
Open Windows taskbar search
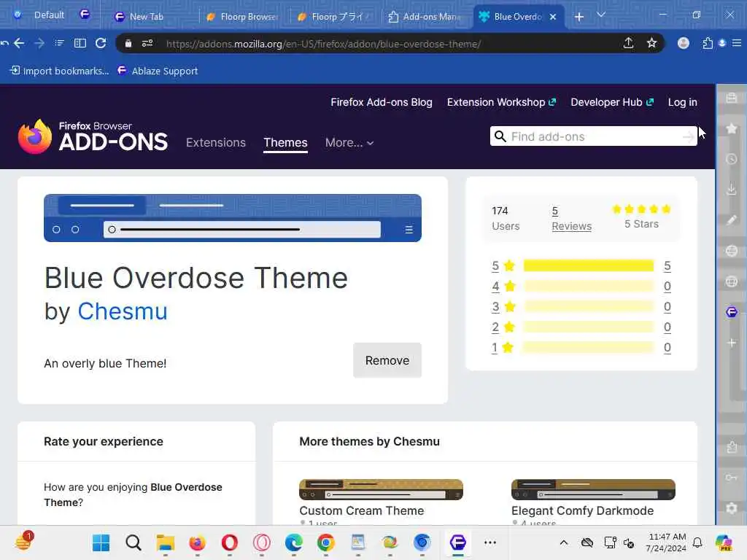coord(133,542)
